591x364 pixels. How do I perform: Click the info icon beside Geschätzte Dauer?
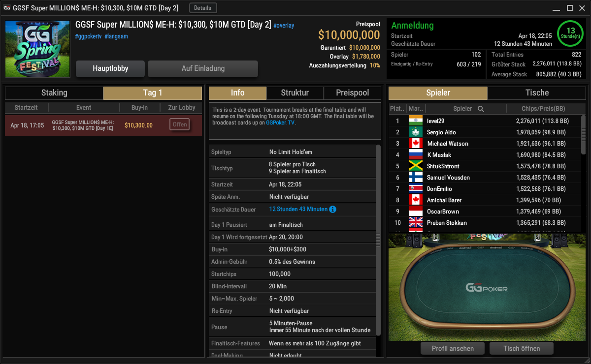point(333,209)
